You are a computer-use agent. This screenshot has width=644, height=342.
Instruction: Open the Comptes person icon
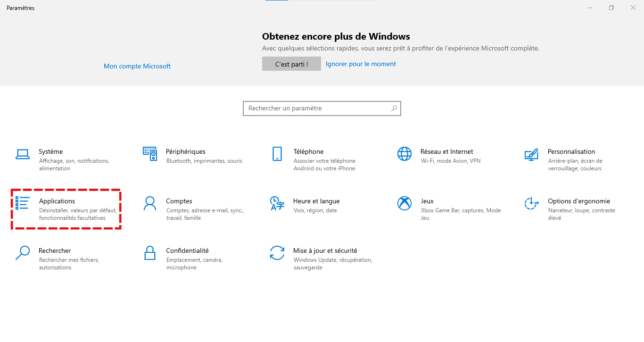pyautogui.click(x=149, y=203)
